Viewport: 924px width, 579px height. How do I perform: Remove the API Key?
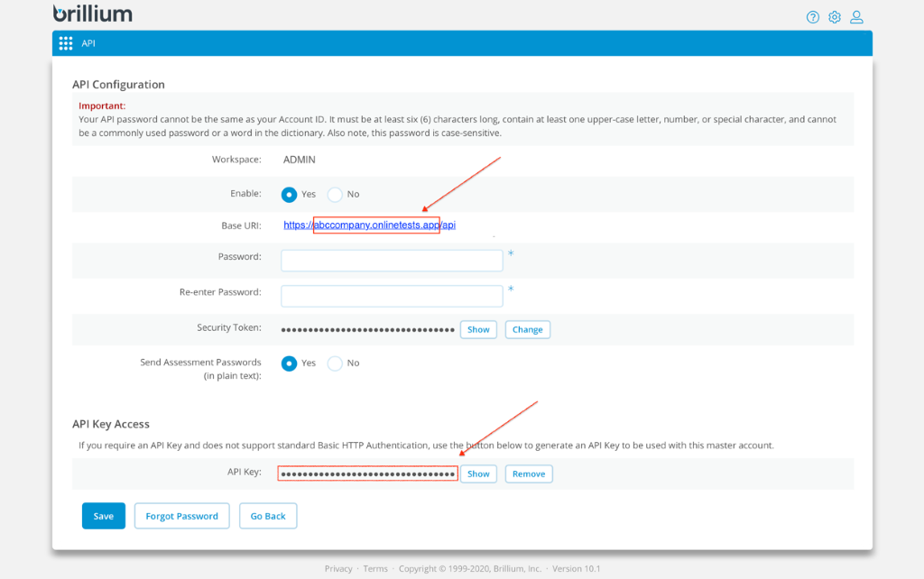pyautogui.click(x=529, y=474)
